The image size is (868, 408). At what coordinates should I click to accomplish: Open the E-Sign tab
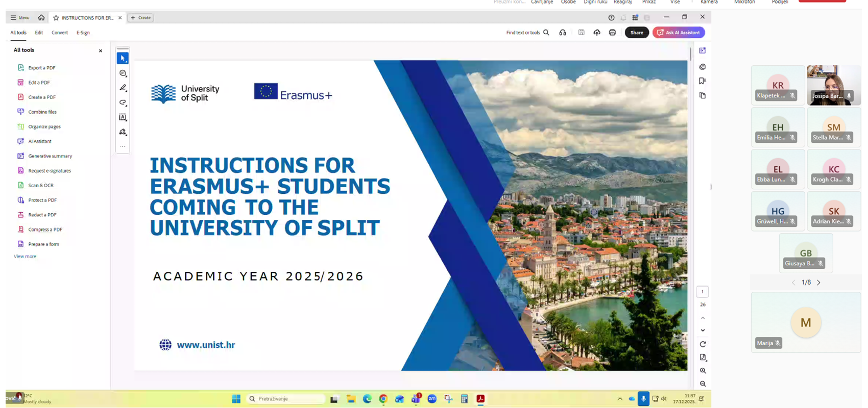(83, 33)
